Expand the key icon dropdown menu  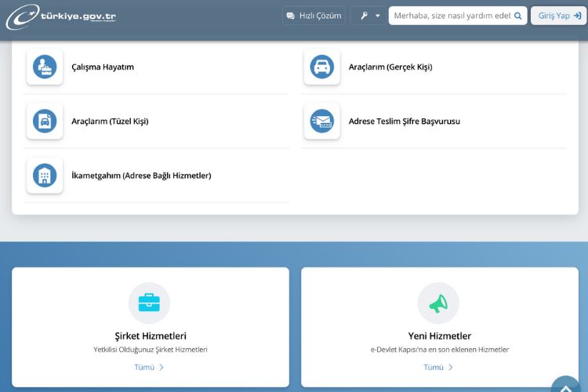pyautogui.click(x=368, y=16)
